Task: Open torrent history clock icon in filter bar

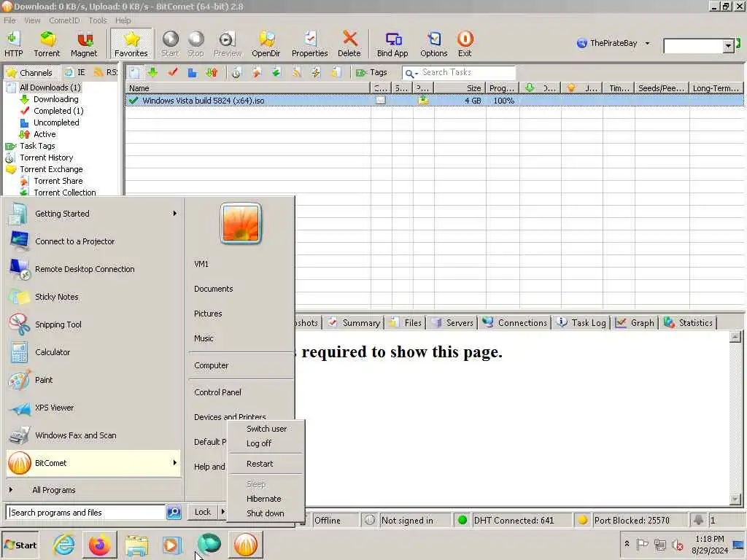Action: (236, 72)
